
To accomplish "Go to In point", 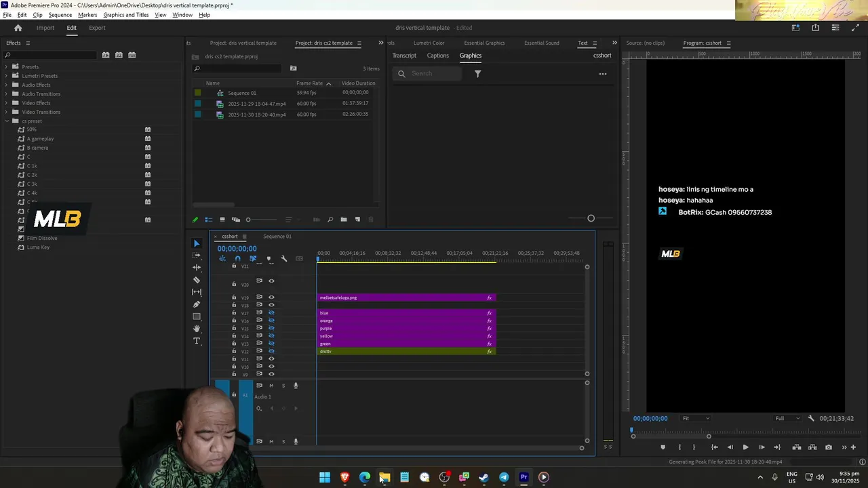I will coord(714,447).
